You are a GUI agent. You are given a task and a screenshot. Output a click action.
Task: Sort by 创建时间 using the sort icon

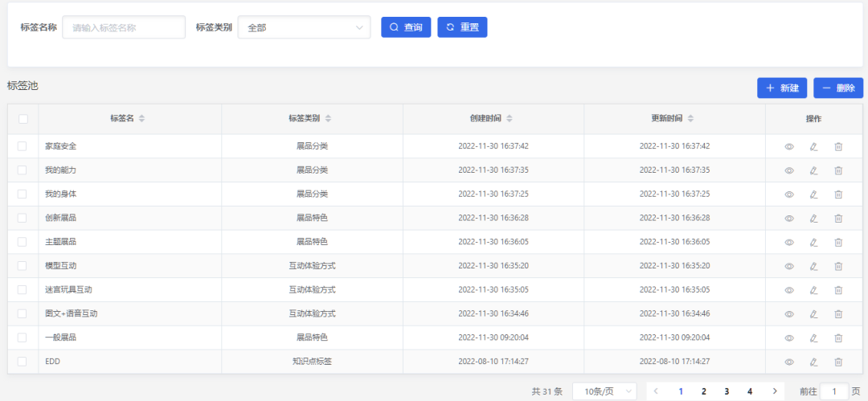coord(509,119)
